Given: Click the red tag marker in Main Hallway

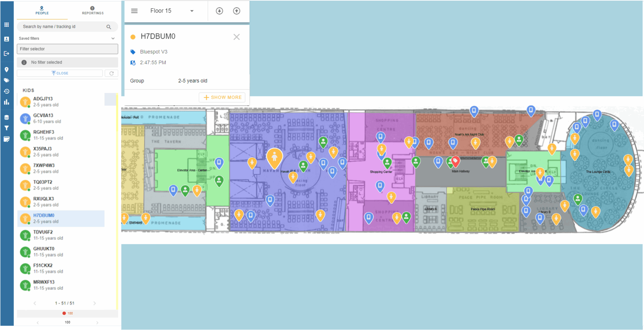Looking at the screenshot, I should pyautogui.click(x=455, y=161).
